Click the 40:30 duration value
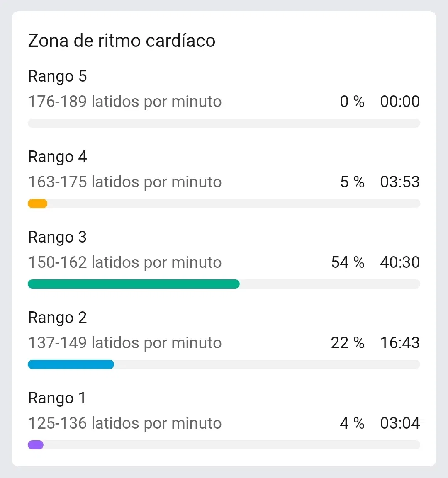 pyautogui.click(x=400, y=262)
